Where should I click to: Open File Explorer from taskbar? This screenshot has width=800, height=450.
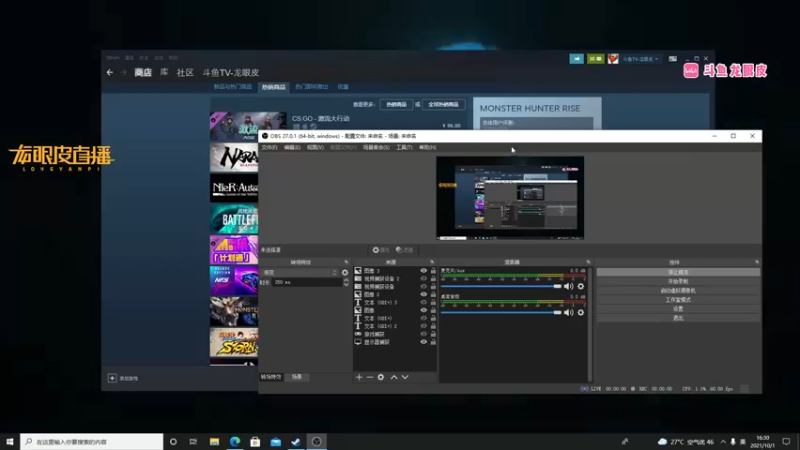214,441
